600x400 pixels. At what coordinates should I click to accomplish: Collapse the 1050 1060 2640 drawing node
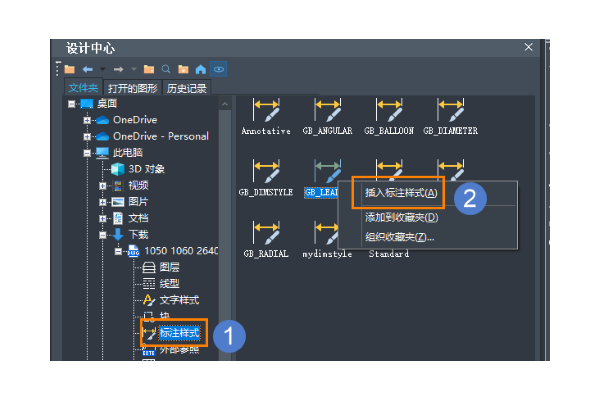click(118, 251)
